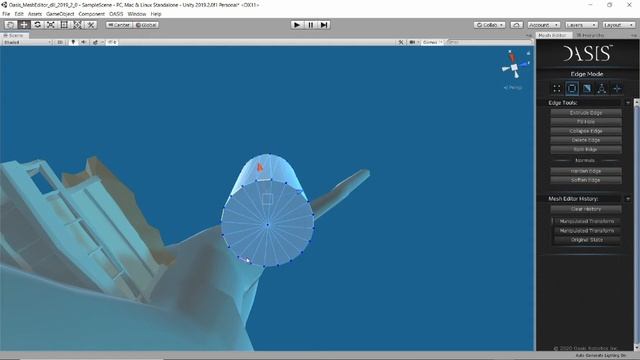Collapse the Mesh Editor History section
This screenshot has height=360, width=640.
click(x=628, y=199)
